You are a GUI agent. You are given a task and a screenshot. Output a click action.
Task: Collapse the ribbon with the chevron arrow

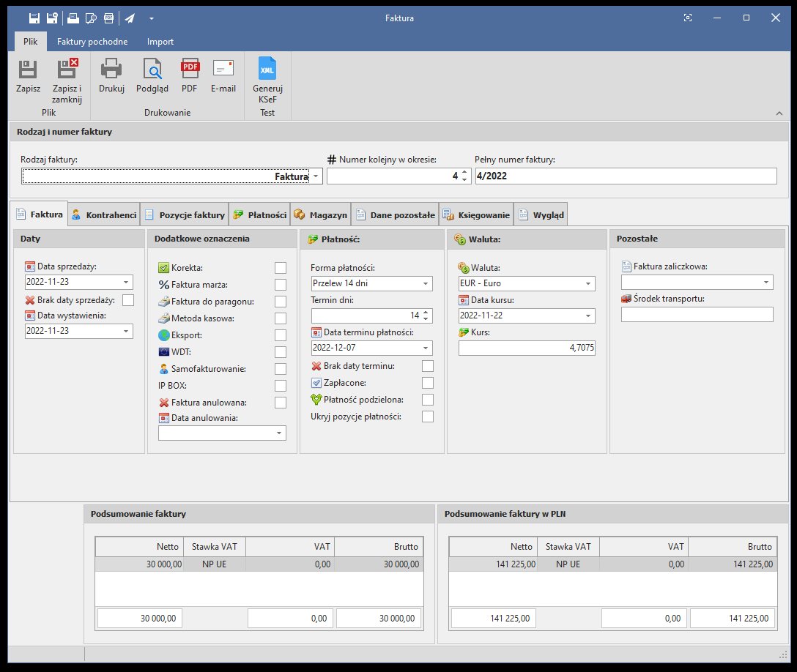pyautogui.click(x=779, y=113)
